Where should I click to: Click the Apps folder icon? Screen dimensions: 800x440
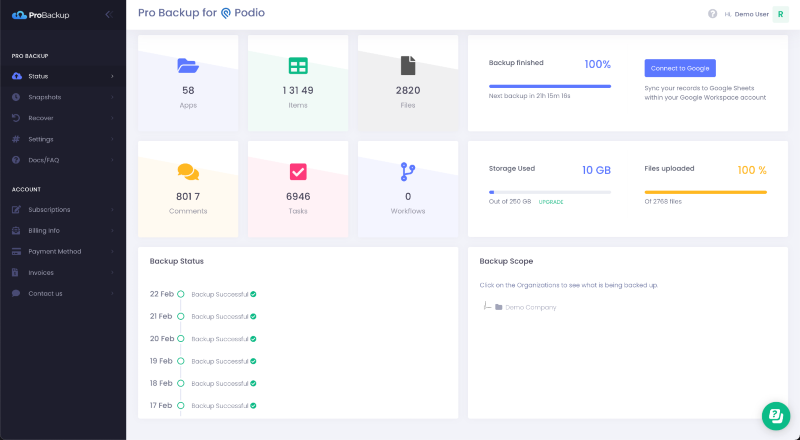pyautogui.click(x=188, y=66)
